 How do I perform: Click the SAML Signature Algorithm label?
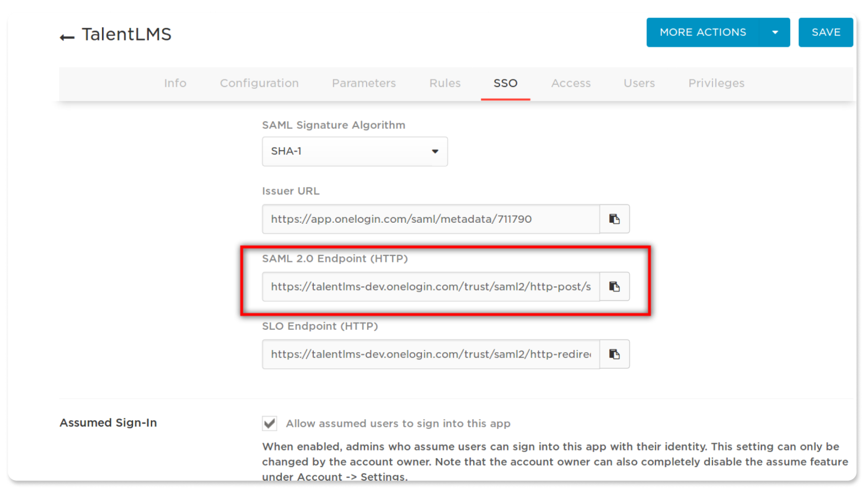334,125
